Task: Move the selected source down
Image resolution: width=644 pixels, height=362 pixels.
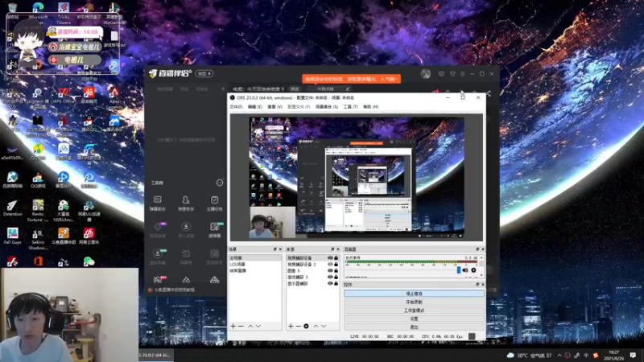Action: [324, 326]
